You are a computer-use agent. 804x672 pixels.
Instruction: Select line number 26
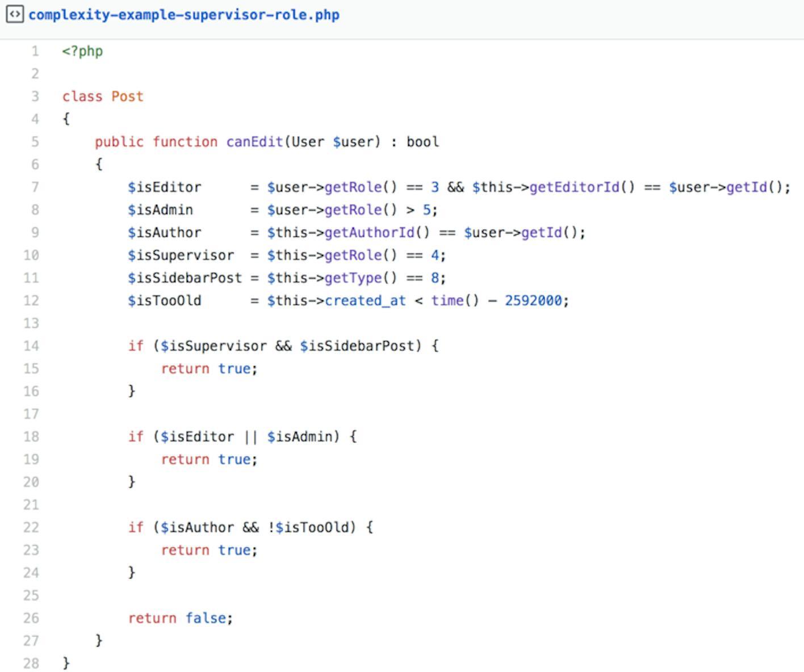[31, 618]
